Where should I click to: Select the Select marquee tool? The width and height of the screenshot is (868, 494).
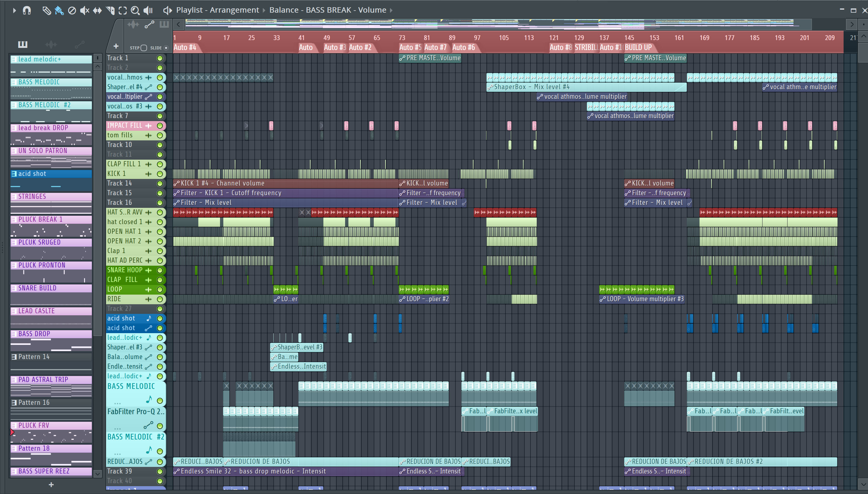(x=123, y=11)
